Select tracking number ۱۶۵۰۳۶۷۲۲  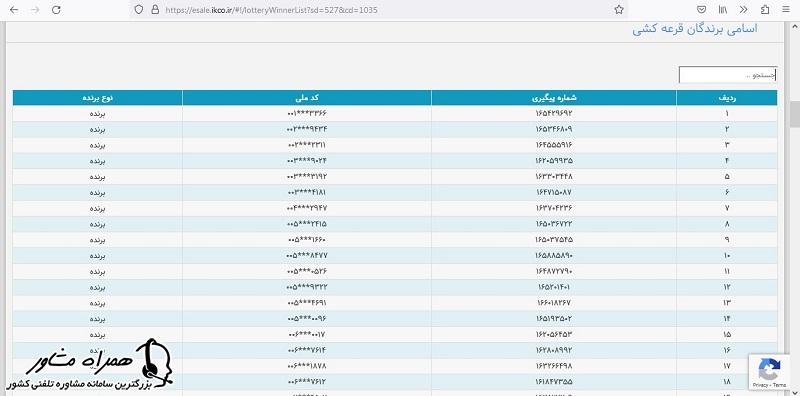click(554, 224)
